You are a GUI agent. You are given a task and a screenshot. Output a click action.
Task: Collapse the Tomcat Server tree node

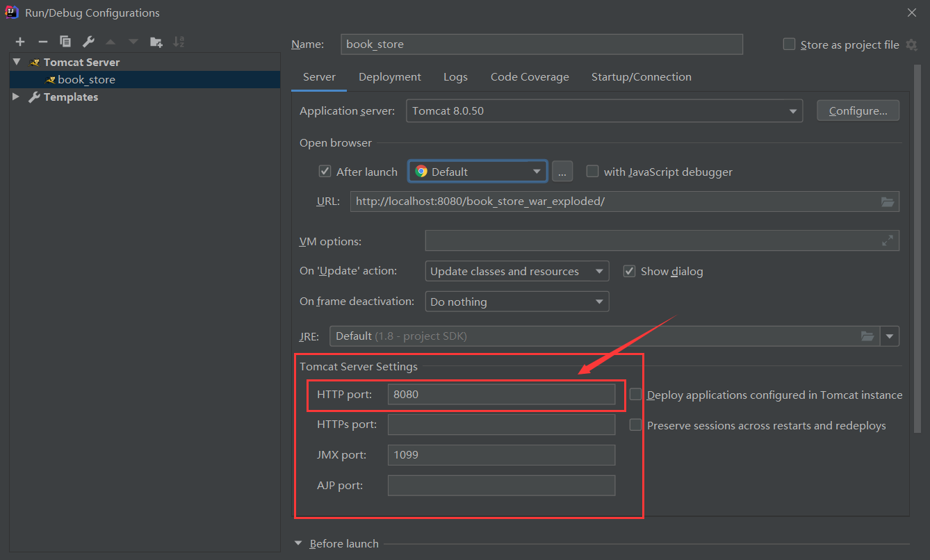pos(17,62)
